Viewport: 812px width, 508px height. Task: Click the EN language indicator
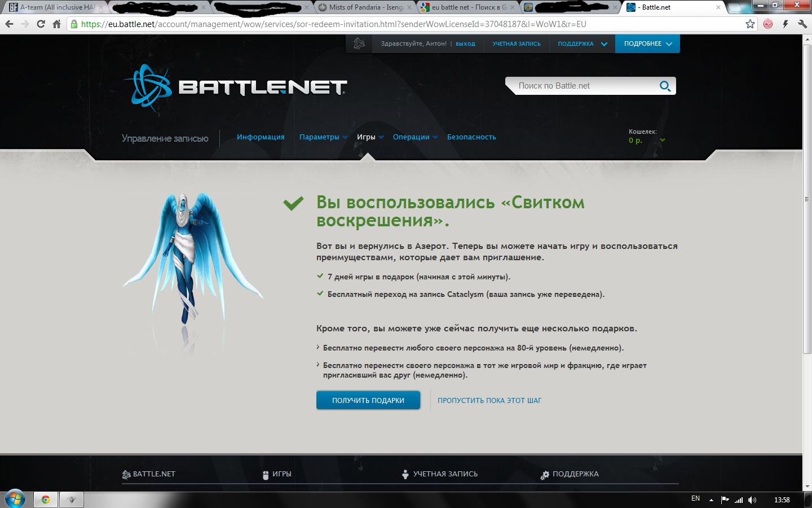[x=695, y=498]
